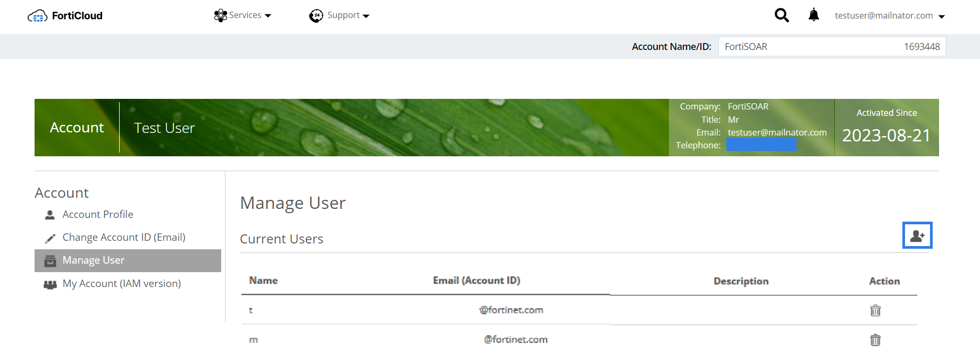Screen dimensions: 980x354
Task: Click the Title value Mr in banner
Action: point(733,120)
